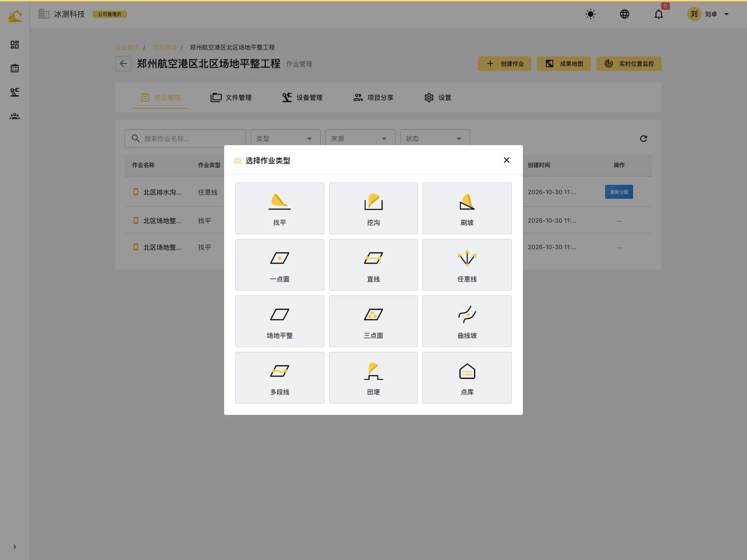
Task: Choose the 挖沟 job type card
Action: (x=373, y=208)
